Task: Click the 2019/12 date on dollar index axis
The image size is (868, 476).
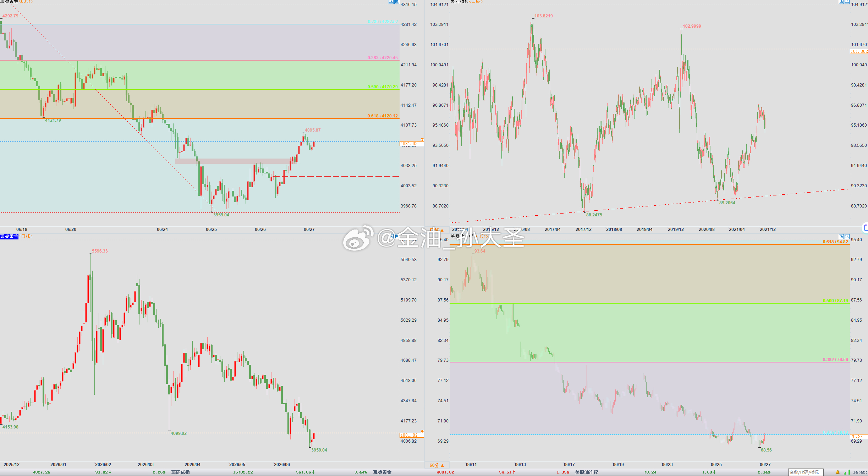Action: [676, 229]
